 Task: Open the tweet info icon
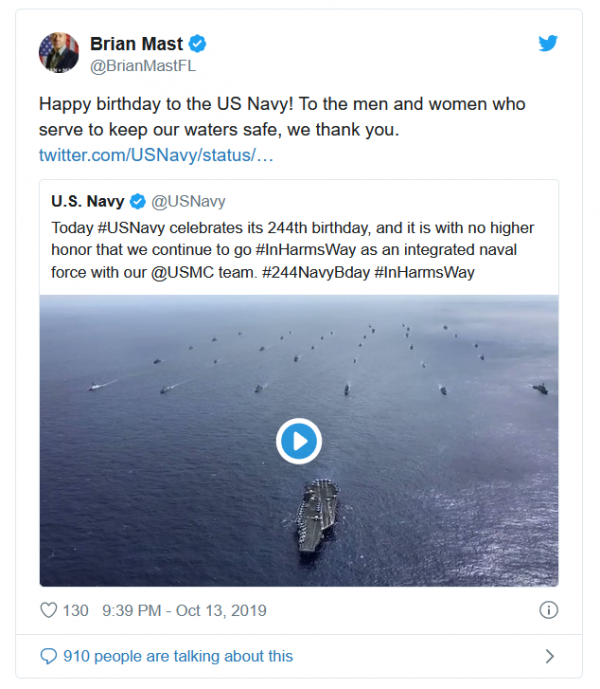click(x=548, y=610)
